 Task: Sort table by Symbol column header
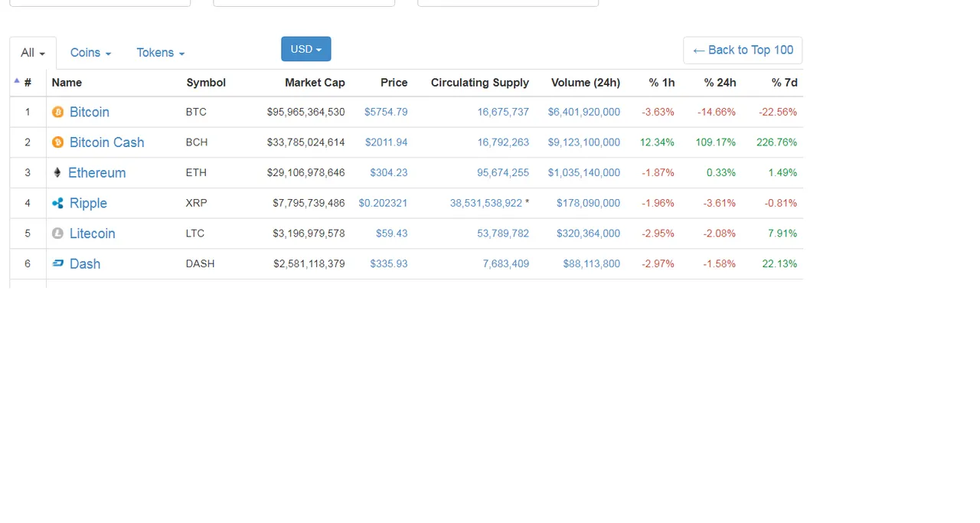coord(206,83)
